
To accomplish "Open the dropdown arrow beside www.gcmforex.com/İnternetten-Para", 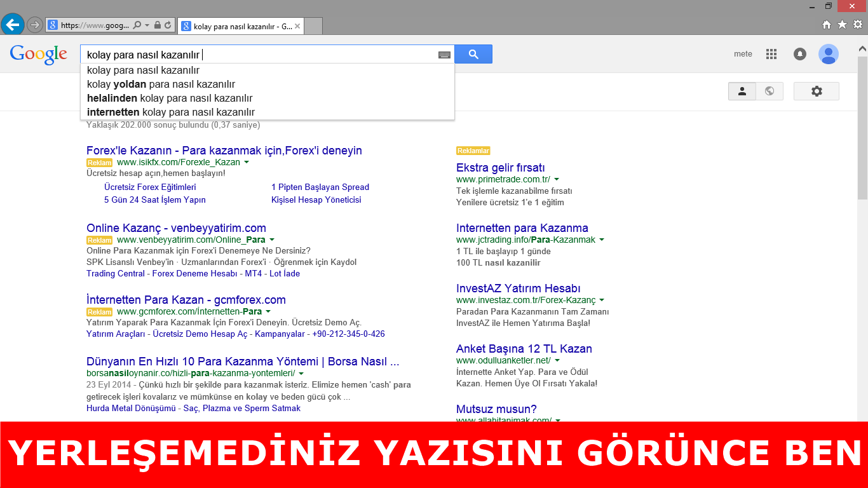I will coord(268,312).
